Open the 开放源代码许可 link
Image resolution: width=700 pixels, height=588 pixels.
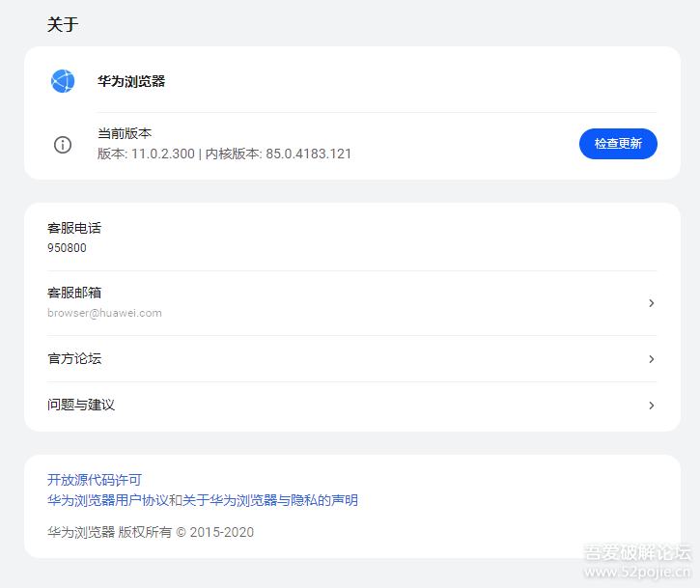point(95,480)
